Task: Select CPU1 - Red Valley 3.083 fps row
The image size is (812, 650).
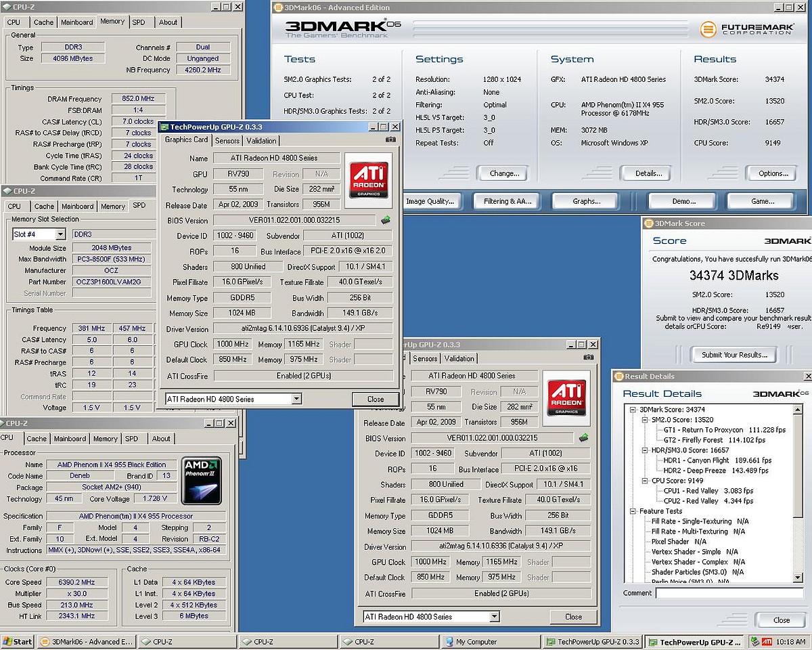Action: pos(708,491)
